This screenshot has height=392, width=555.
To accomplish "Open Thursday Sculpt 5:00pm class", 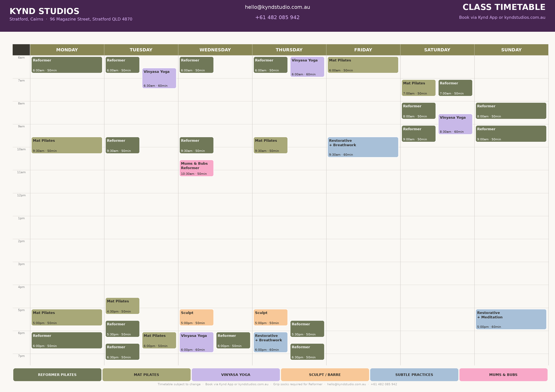I will tap(270, 317).
